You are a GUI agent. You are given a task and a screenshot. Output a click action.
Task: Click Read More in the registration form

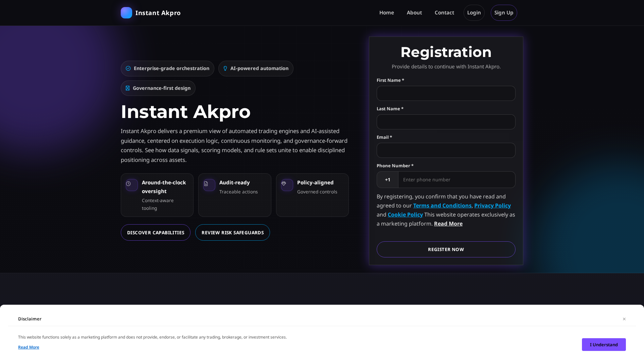pos(448,224)
